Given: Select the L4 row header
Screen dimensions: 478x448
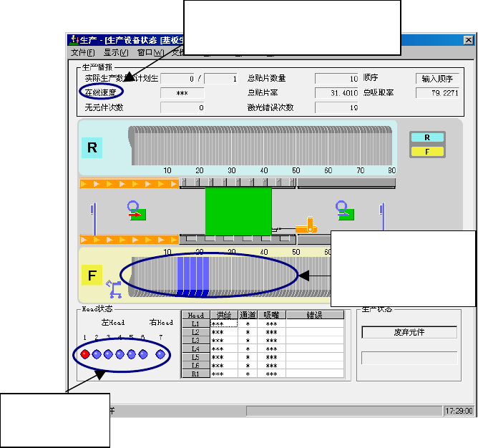Looking at the screenshot, I should pos(196,349).
